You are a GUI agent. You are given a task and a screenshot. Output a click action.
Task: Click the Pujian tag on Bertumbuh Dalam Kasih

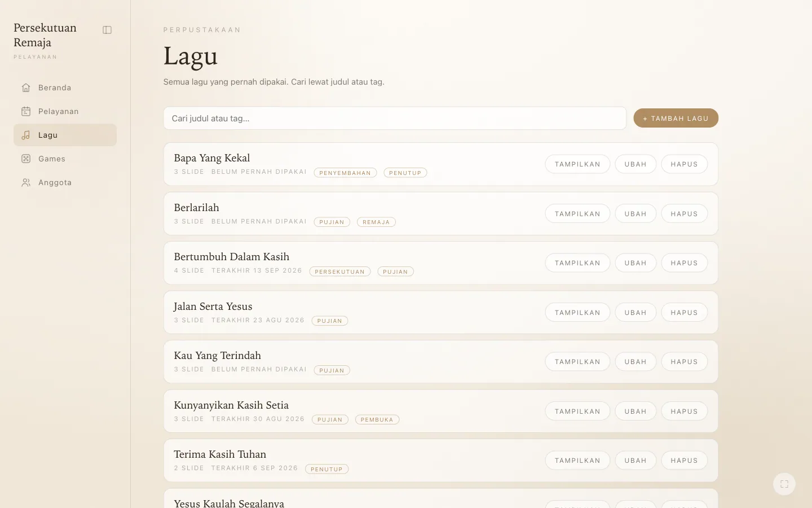coord(395,271)
